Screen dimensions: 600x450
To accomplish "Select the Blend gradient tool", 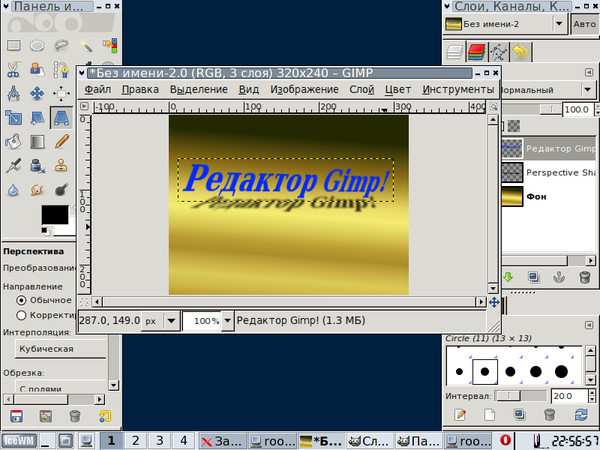I will click(38, 142).
